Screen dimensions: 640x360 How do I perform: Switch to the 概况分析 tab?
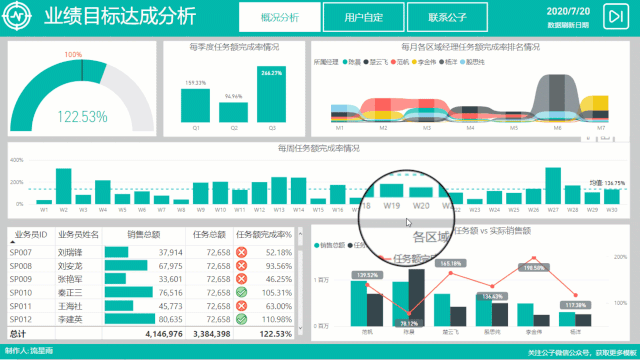point(280,17)
